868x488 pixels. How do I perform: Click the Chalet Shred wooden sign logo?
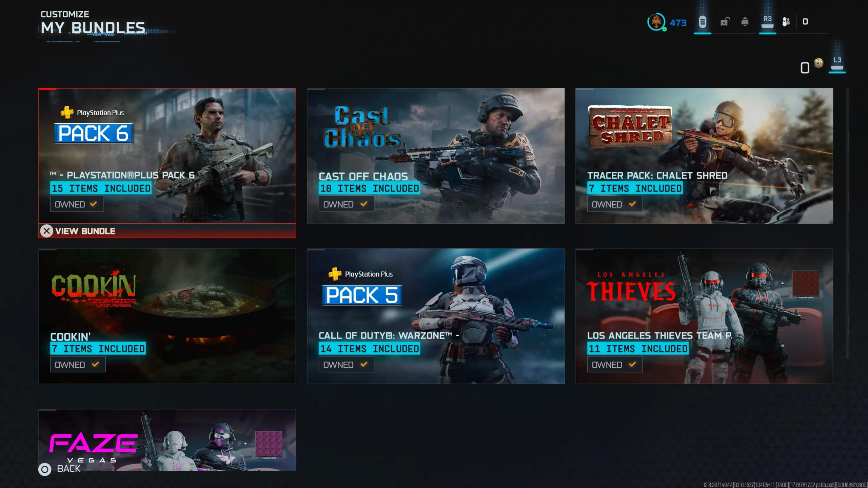(630, 126)
